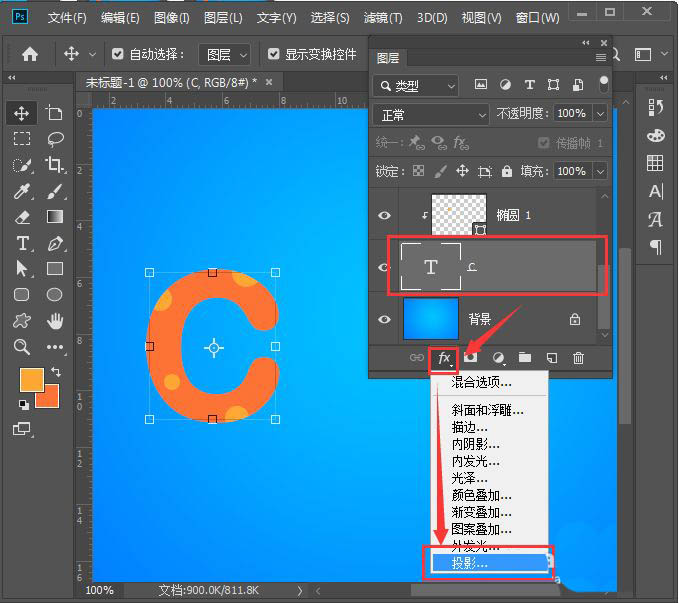Hide the 椭圆 1 layer
The height and width of the screenshot is (603, 679).
[384, 215]
